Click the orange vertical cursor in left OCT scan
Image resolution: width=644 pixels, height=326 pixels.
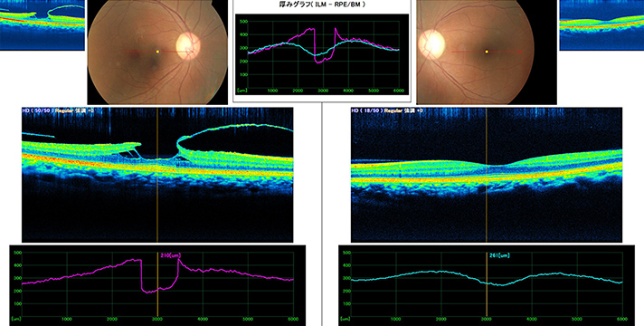click(x=157, y=175)
